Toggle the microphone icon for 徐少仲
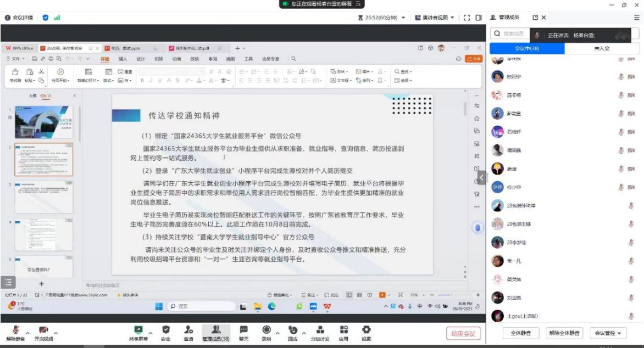Image resolution: width=644 pixels, height=348 pixels. 621,187
